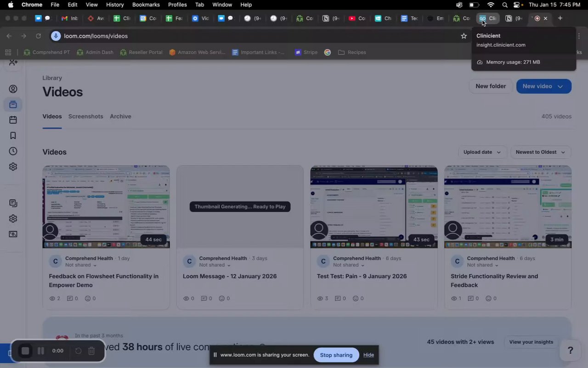Bookmark this page with the star icon
588x368 pixels.
[464, 36]
